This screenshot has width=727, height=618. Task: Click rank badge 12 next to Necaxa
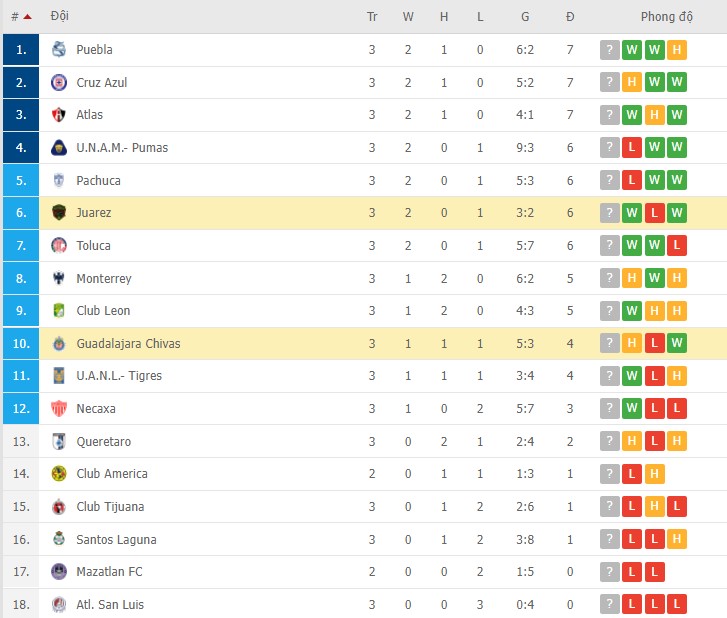tap(21, 408)
